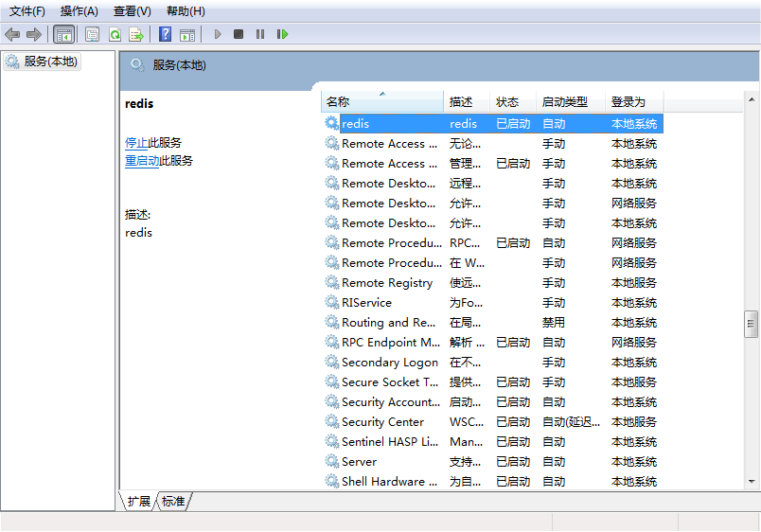Screen dimensions: 761x532
Task: Select the Security Account... service row
Action: pos(492,402)
